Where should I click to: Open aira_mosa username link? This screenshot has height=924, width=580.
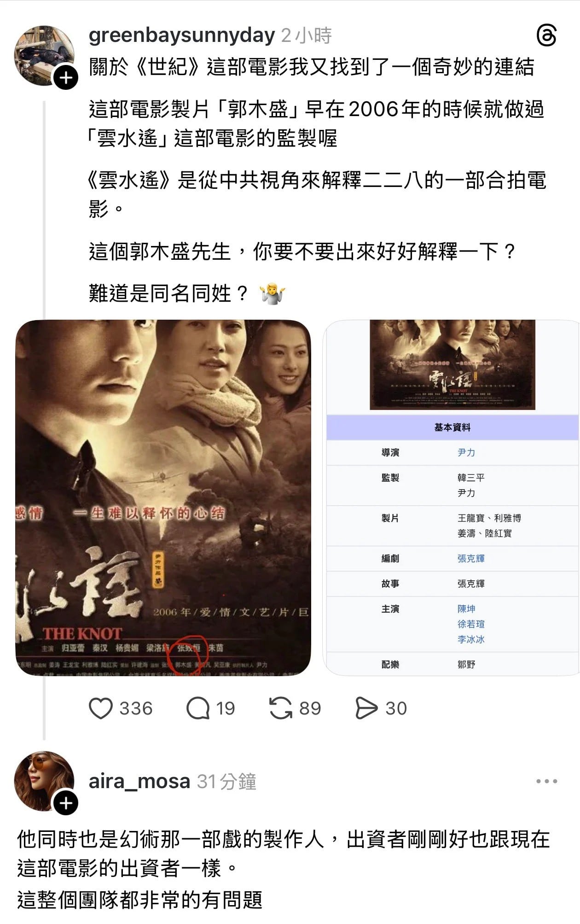coord(139,781)
